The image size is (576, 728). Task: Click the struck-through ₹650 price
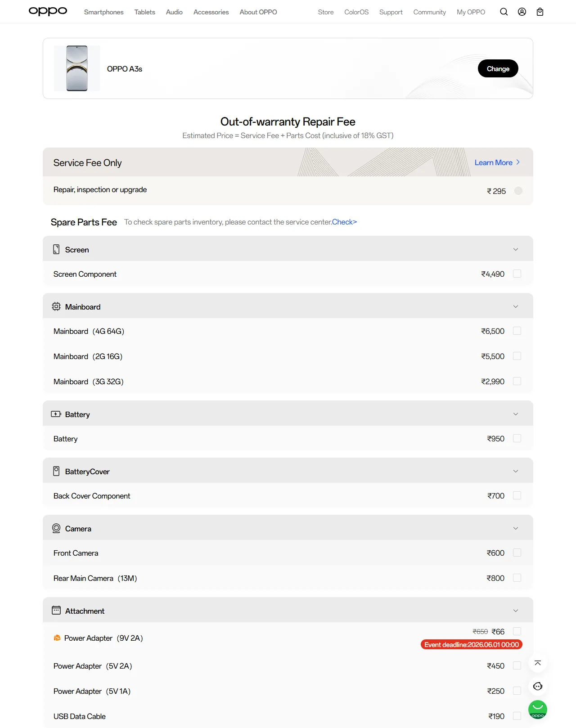point(480,632)
